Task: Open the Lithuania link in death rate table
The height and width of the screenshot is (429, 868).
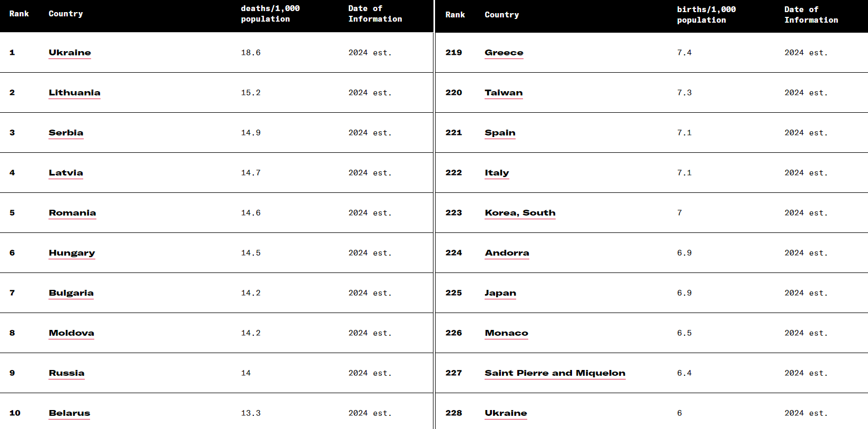Action: point(74,93)
